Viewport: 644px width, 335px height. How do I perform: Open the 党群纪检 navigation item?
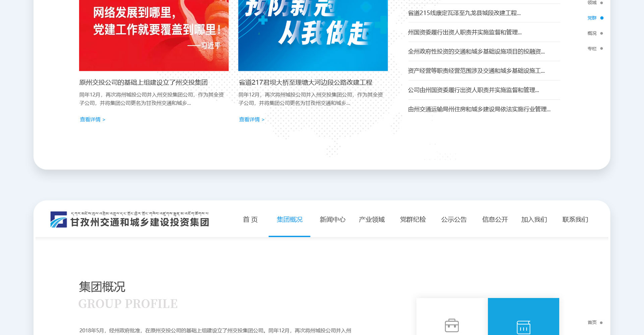tap(413, 219)
